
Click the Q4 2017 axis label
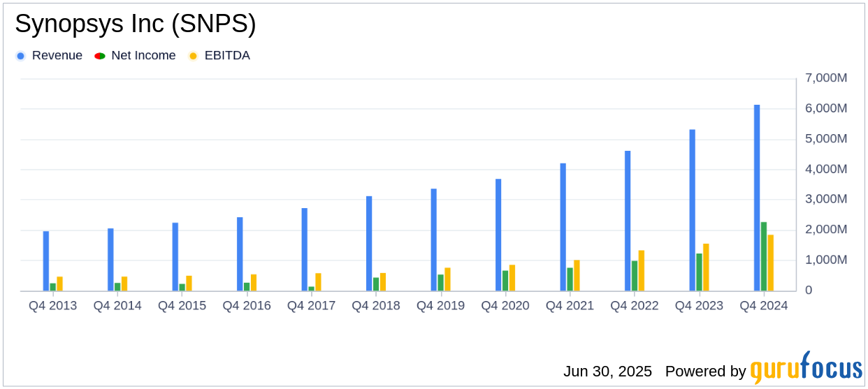pos(312,306)
